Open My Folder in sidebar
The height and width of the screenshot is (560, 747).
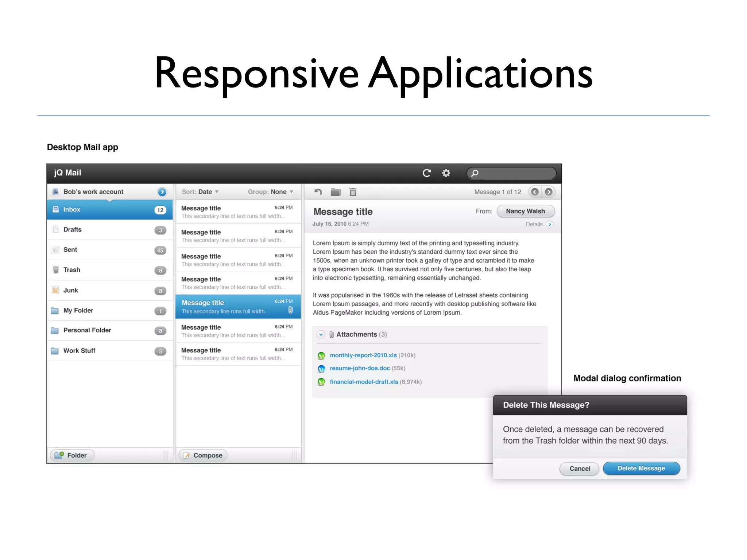[x=110, y=311]
